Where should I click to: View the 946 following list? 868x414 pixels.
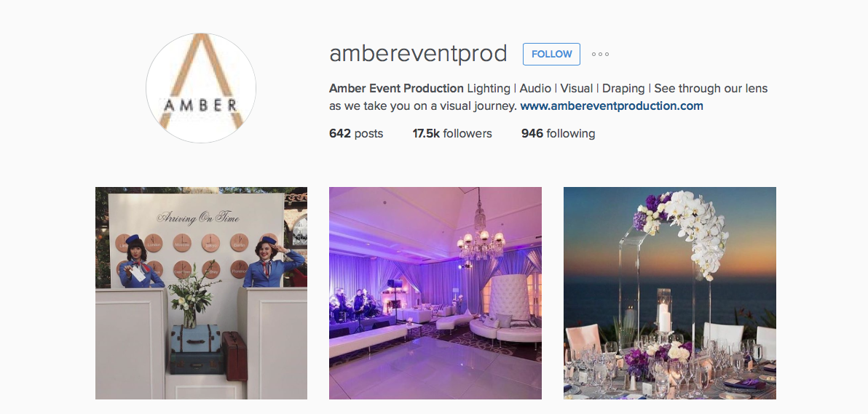point(558,133)
